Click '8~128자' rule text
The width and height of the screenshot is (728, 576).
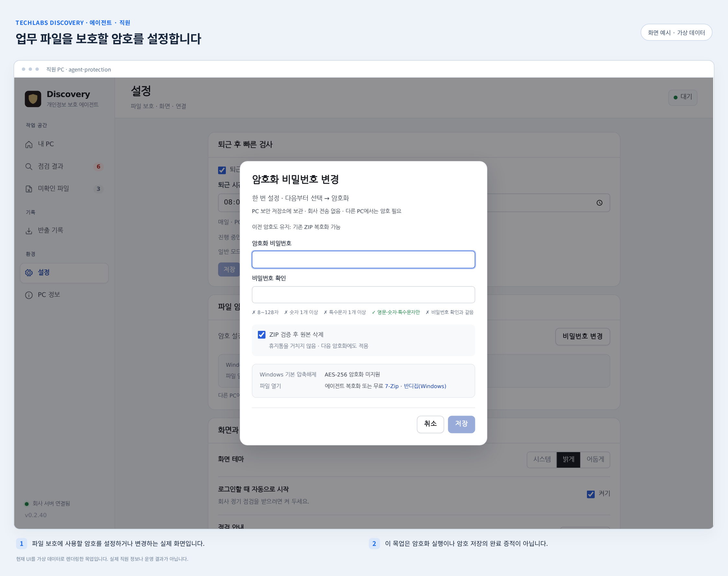tap(268, 312)
